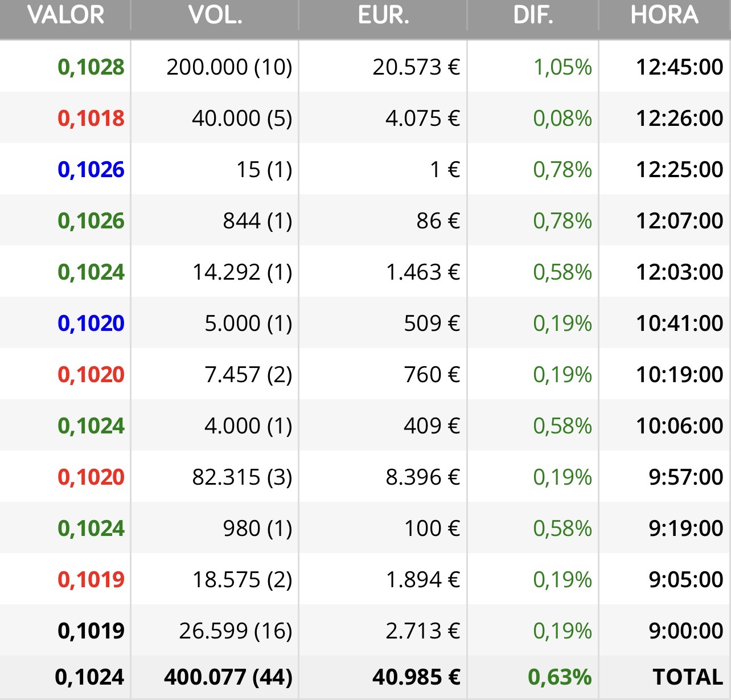Viewport: 731px width, 700px height.
Task: Click the DIF. column header
Action: pyautogui.click(x=533, y=15)
